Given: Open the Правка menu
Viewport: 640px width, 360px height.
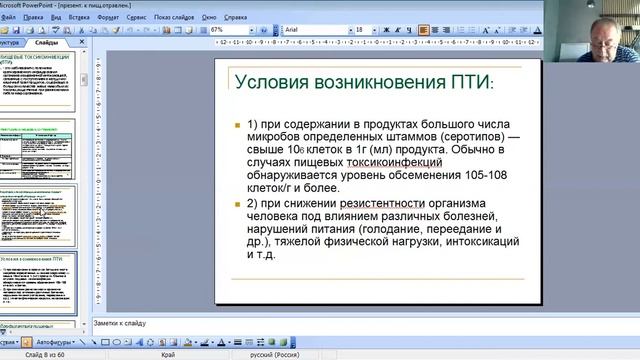Looking at the screenshot, I should (33, 18).
